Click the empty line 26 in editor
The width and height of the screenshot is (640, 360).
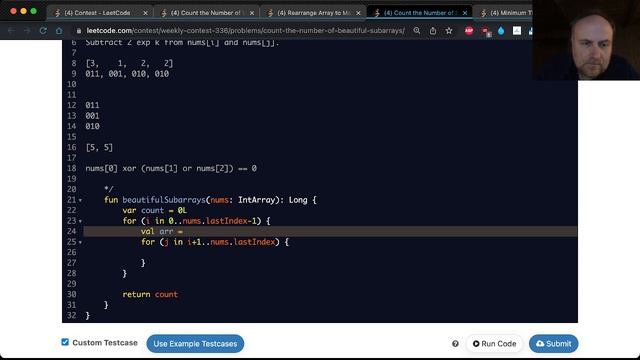click(330, 253)
